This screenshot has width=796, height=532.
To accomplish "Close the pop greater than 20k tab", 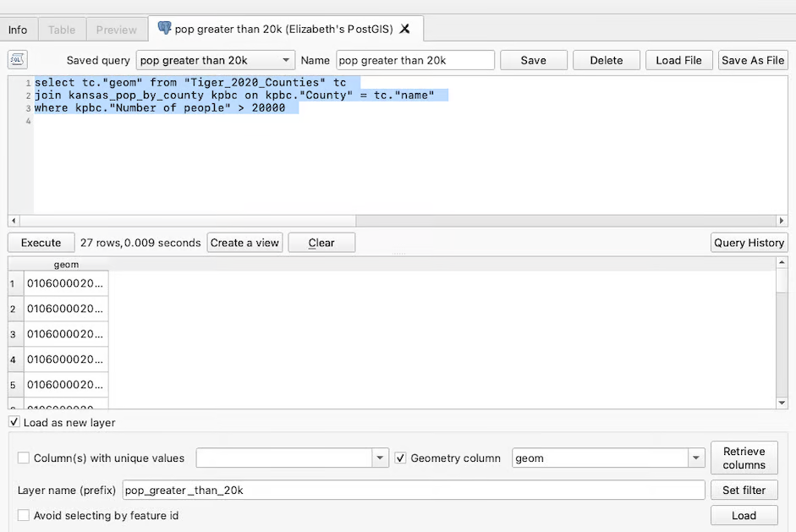I will coord(404,29).
